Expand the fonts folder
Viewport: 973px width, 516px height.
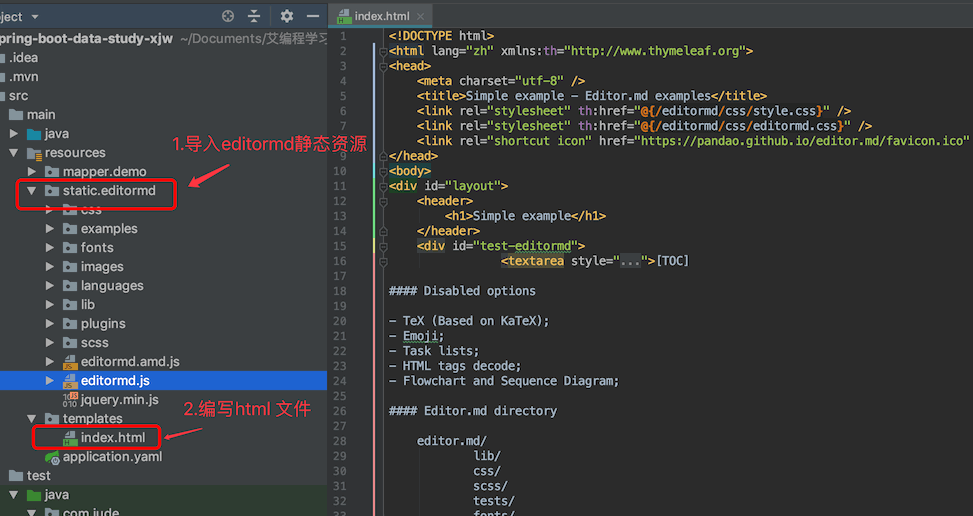(x=50, y=247)
